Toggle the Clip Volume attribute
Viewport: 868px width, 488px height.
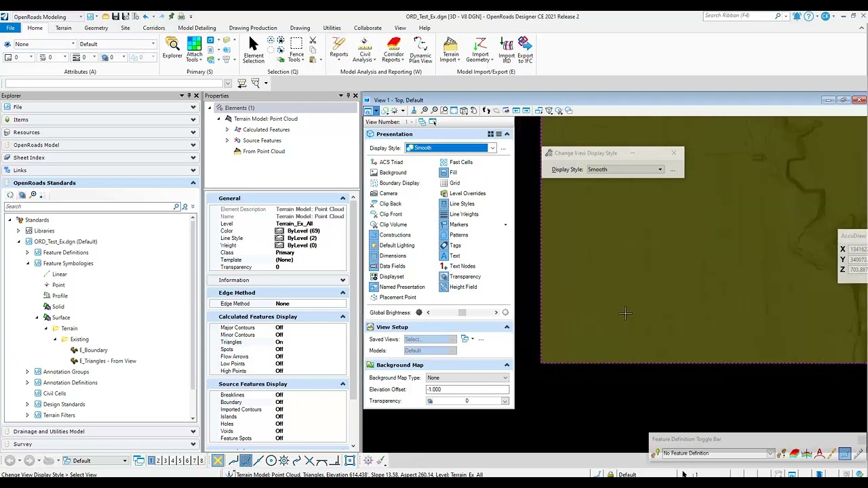(x=389, y=224)
